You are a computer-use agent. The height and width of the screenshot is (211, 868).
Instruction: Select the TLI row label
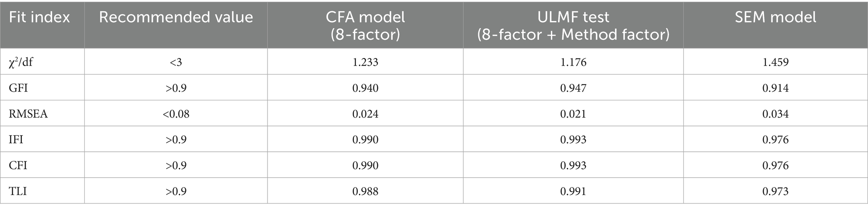(x=18, y=191)
